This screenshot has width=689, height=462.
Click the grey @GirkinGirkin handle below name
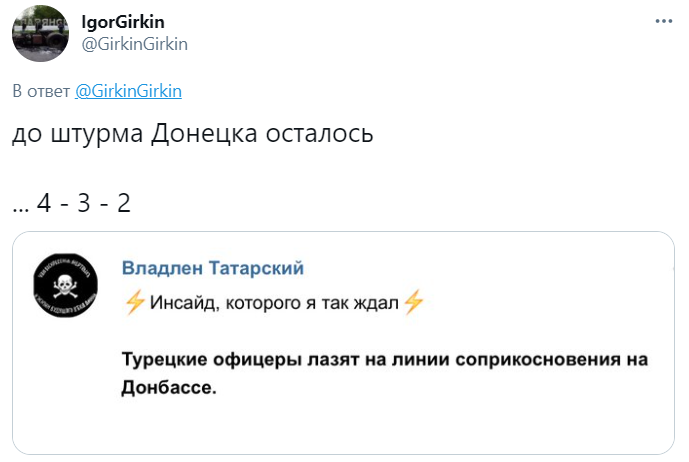(134, 43)
